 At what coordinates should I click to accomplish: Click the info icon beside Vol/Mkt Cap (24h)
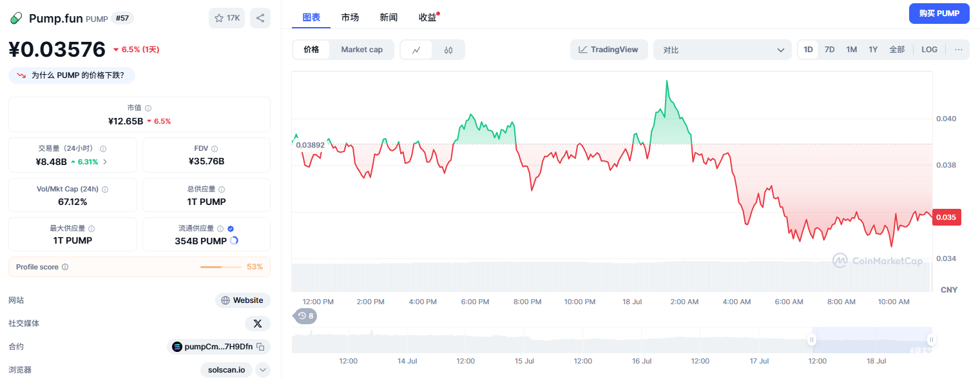(105, 189)
